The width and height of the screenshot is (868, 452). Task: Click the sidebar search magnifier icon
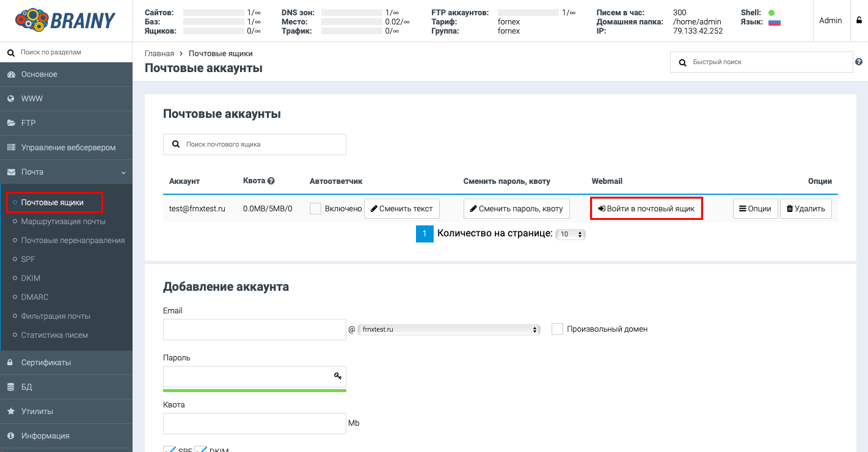tap(10, 53)
